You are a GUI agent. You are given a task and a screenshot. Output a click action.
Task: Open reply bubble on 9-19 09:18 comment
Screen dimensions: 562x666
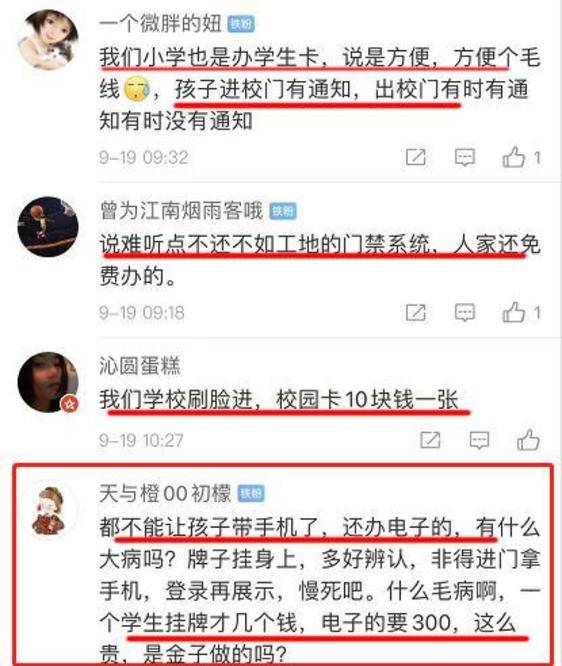tap(465, 313)
